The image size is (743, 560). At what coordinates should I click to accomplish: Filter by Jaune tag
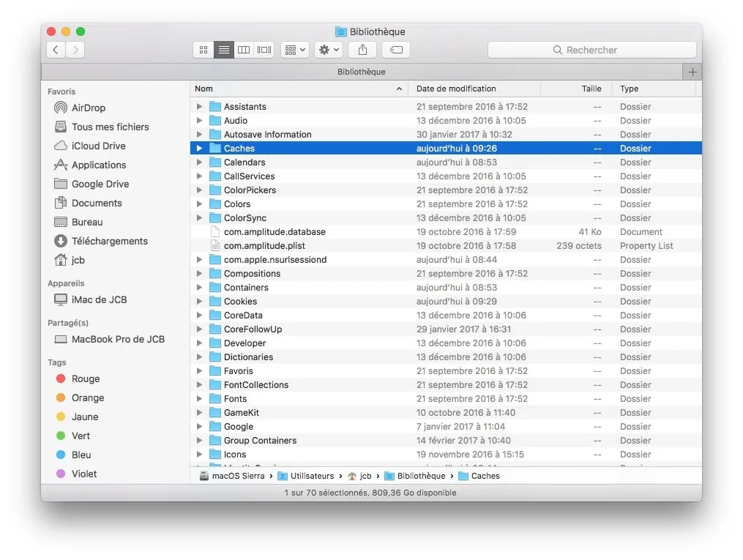click(78, 417)
